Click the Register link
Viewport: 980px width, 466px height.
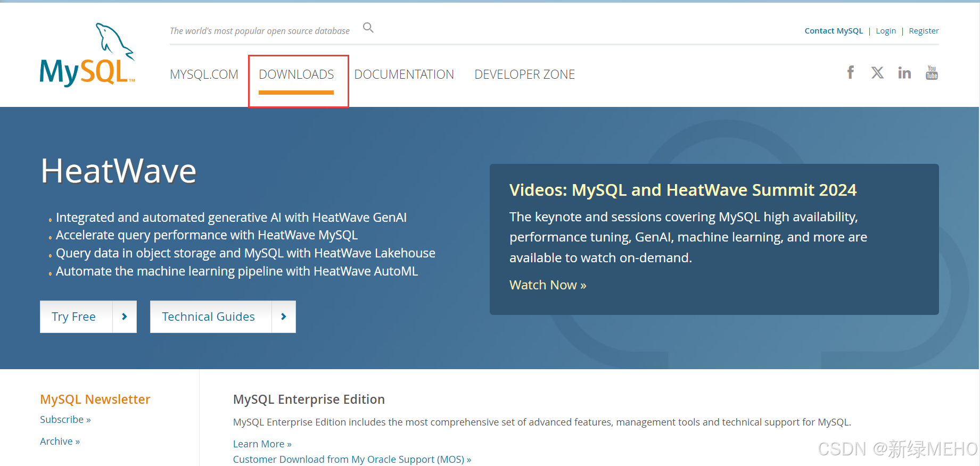click(x=924, y=31)
